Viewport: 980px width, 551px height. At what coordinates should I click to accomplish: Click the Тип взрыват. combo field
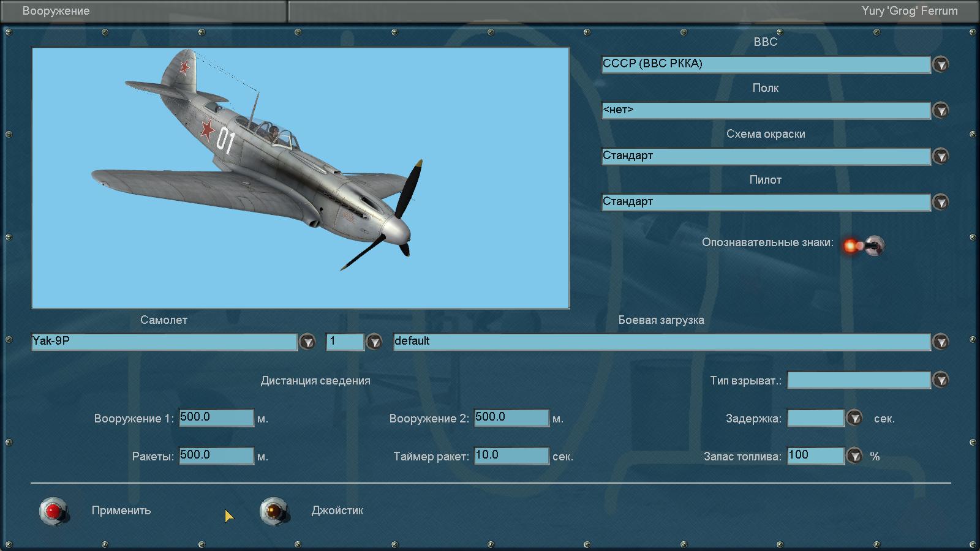pos(859,380)
